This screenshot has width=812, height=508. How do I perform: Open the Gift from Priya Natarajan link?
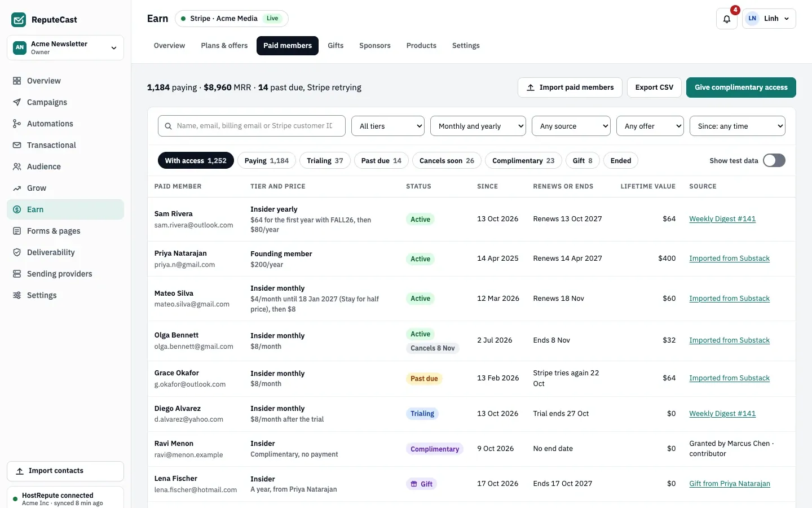pyautogui.click(x=730, y=484)
